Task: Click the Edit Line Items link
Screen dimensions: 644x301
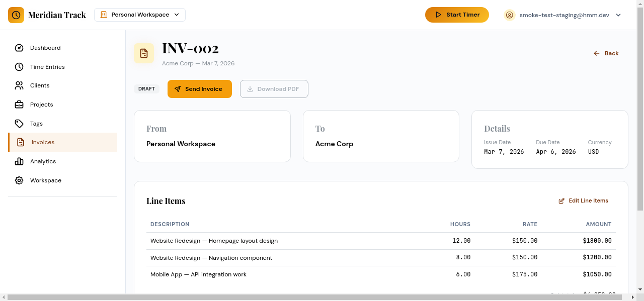Action: (583, 200)
